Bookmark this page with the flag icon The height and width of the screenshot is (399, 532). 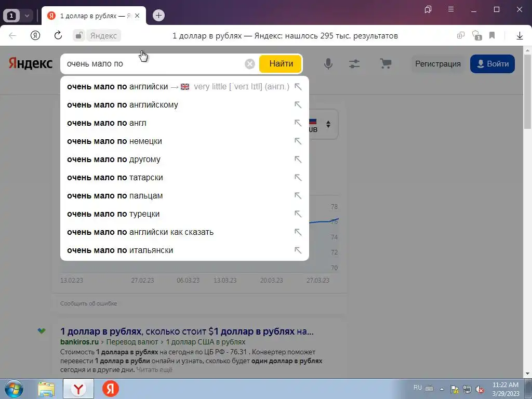tap(492, 35)
